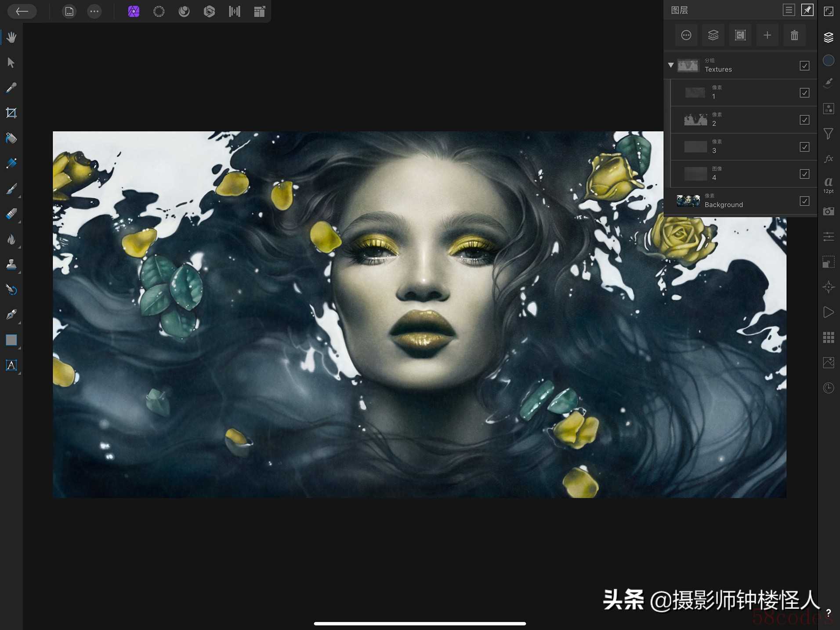The image size is (840, 630).
Task: Open the Document menu in top bar
Action: coord(69,11)
